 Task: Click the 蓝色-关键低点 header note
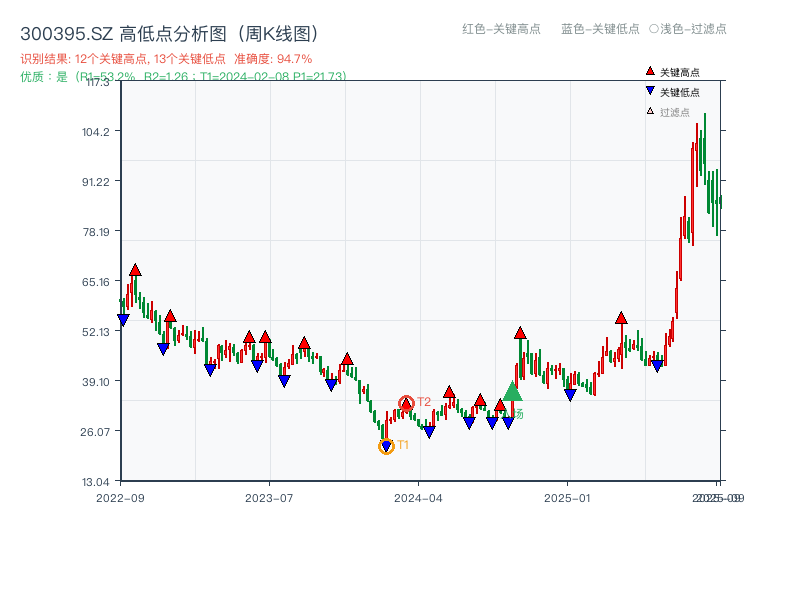click(600, 29)
